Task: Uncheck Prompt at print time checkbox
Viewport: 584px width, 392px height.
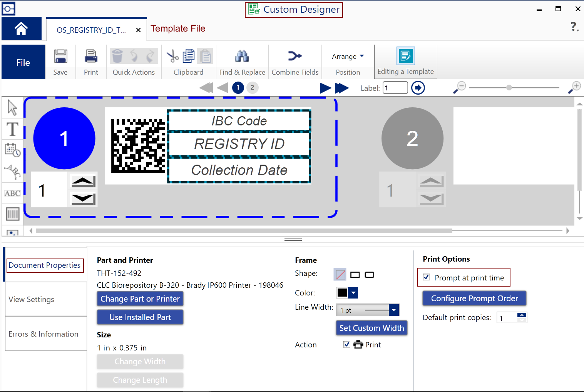Action: 426,277
